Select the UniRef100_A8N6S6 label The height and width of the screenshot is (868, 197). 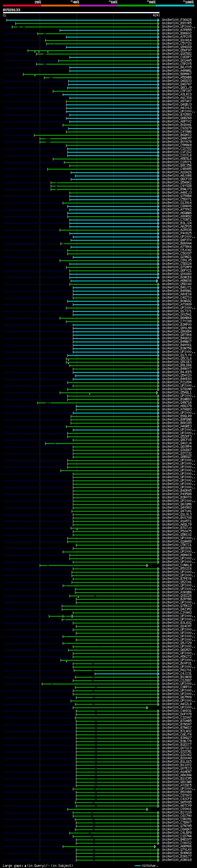tap(177, 281)
